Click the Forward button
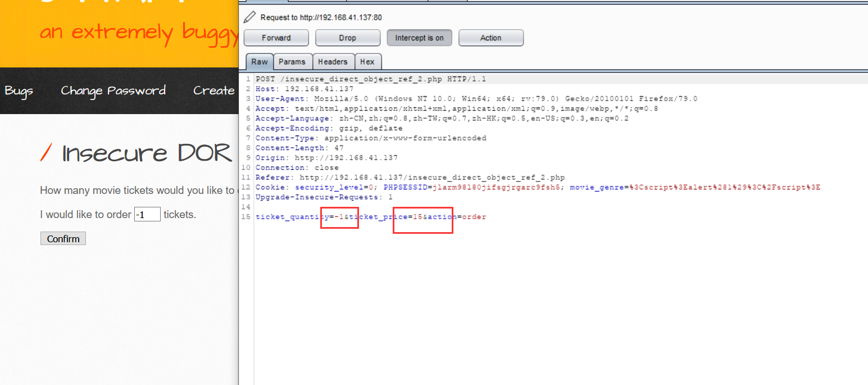 [x=276, y=38]
